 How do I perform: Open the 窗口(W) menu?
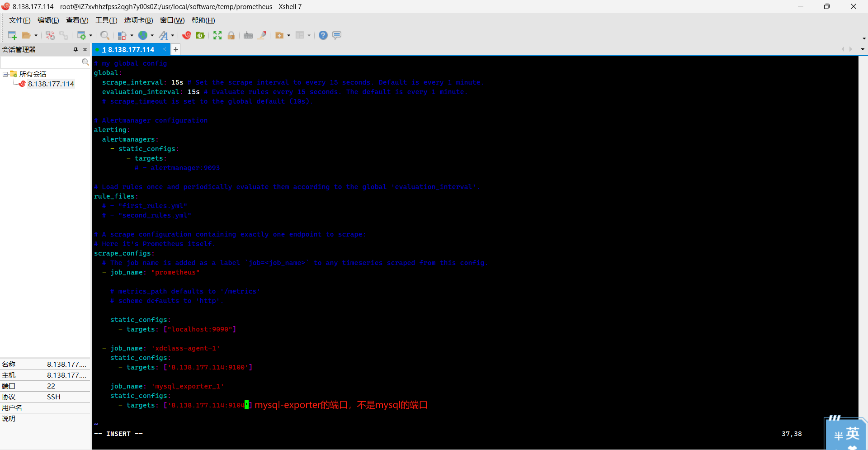(x=172, y=20)
